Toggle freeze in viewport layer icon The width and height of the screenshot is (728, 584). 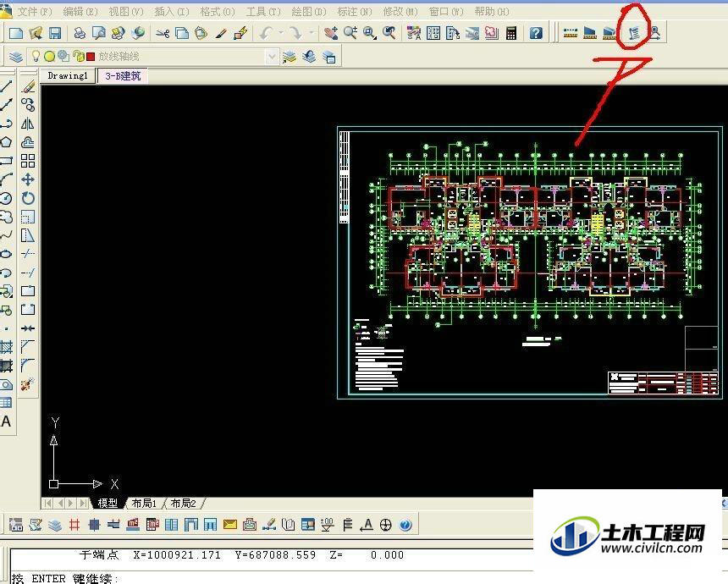point(63,56)
